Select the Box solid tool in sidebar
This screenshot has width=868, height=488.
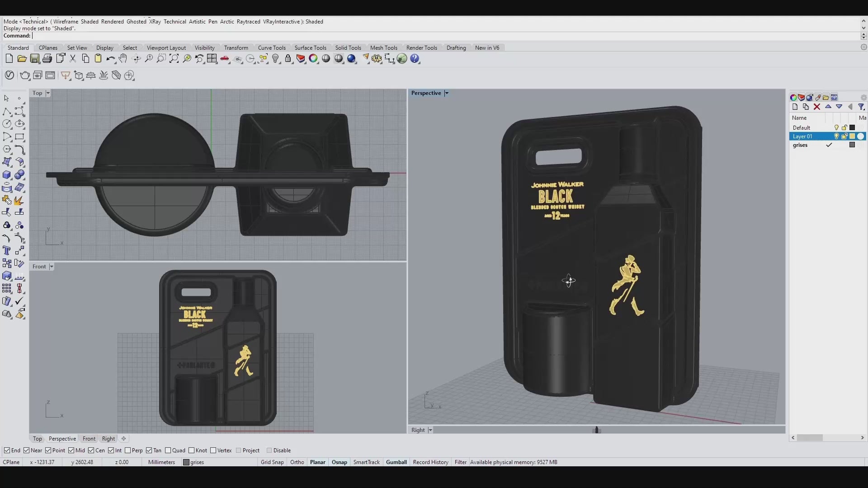click(x=7, y=175)
